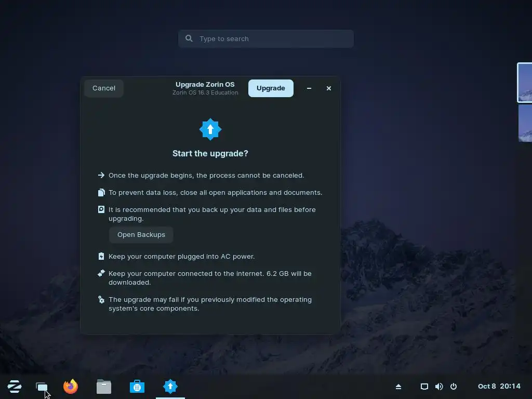The width and height of the screenshot is (532, 399).
Task: Click the backup disk icon in list
Action: pos(101,209)
